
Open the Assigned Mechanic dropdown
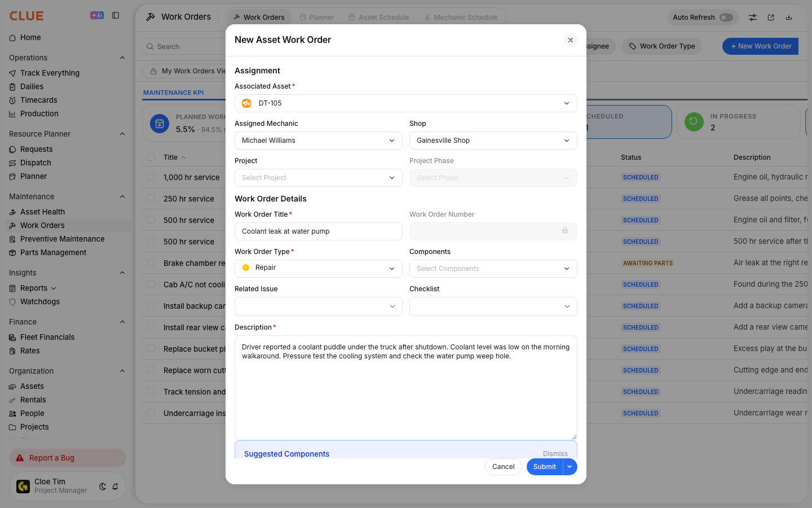coord(319,141)
